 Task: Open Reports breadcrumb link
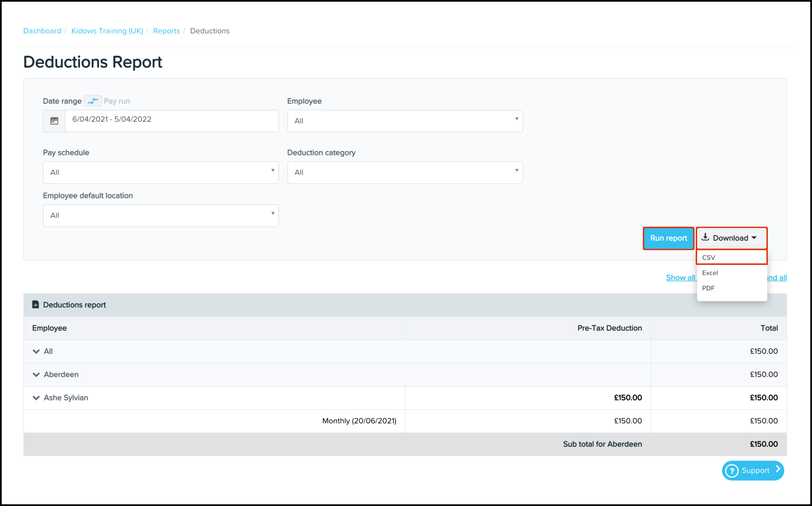(166, 31)
